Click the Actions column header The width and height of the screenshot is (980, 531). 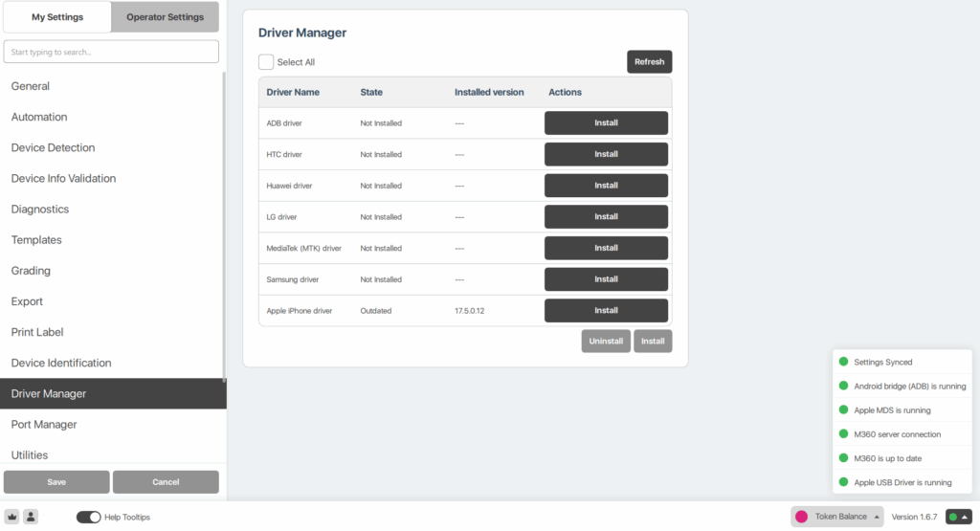(565, 92)
